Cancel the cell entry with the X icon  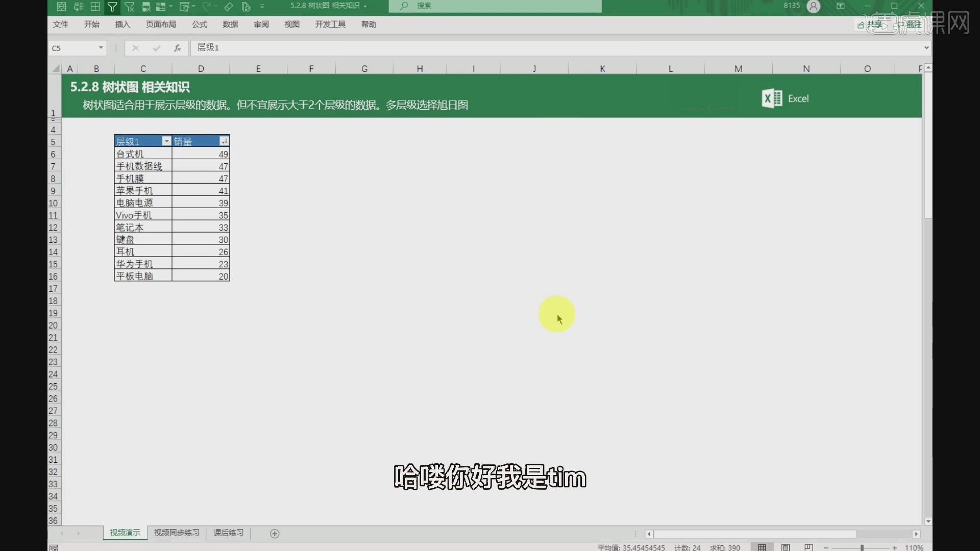pyautogui.click(x=135, y=47)
